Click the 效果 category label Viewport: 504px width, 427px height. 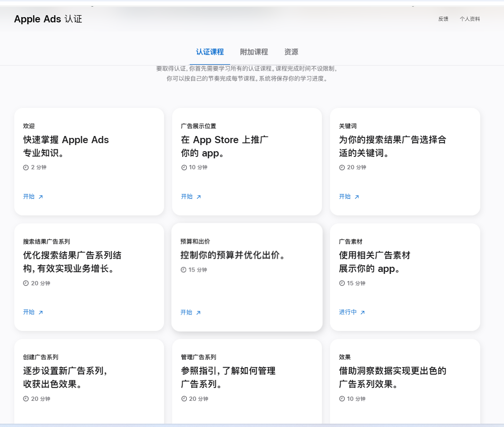[345, 357]
